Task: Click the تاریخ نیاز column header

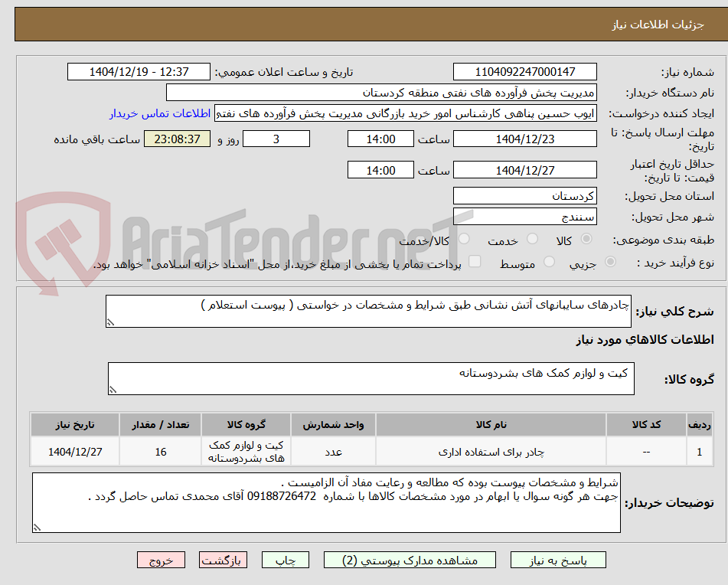Action: [x=75, y=425]
